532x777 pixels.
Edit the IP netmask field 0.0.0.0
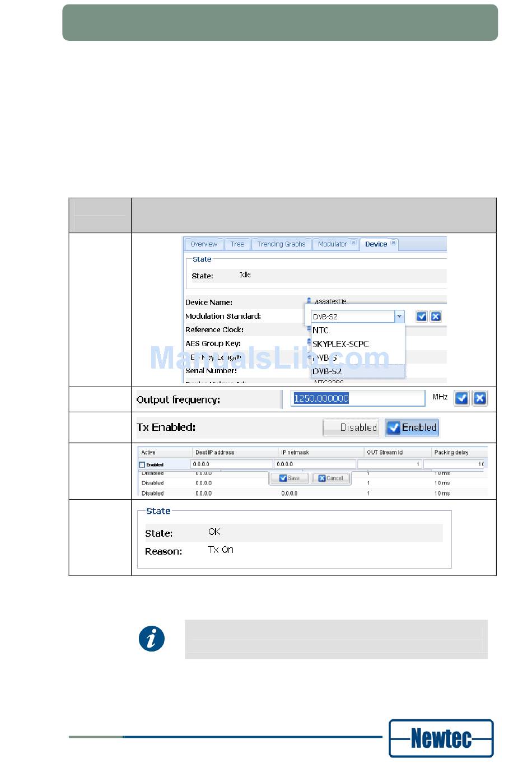point(315,464)
